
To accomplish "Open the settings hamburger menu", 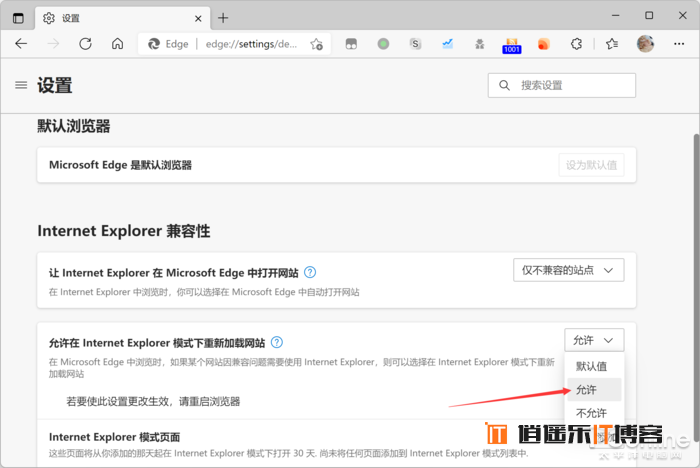I will (x=21, y=85).
